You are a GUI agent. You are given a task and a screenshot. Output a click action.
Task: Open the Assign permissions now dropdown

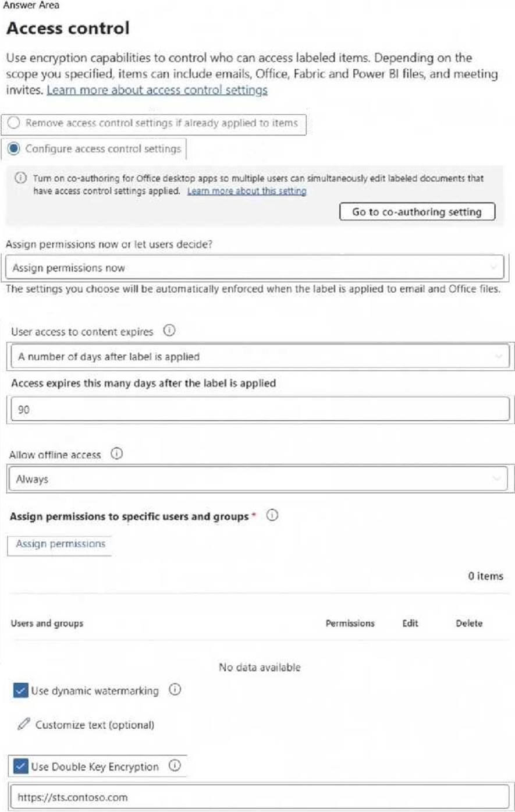[256, 268]
